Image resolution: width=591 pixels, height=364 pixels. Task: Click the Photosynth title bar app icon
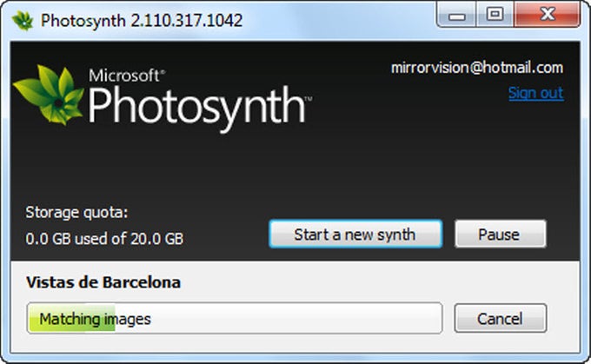[23, 20]
